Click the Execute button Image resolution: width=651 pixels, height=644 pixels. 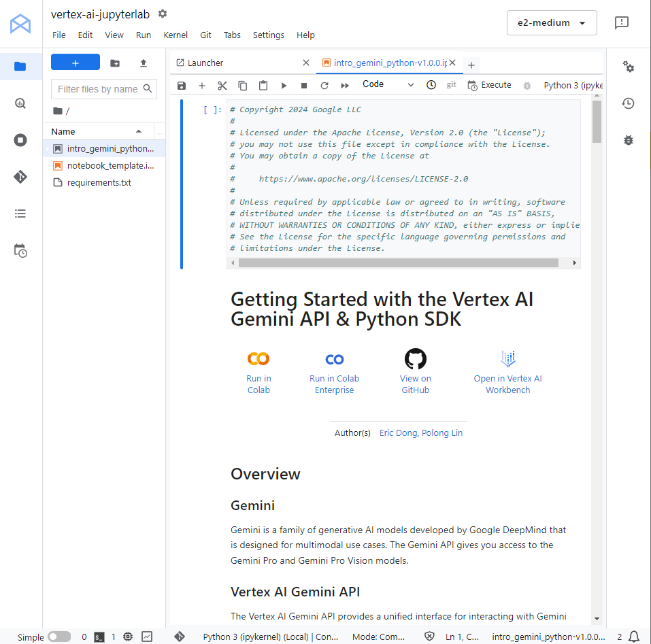[x=489, y=85]
